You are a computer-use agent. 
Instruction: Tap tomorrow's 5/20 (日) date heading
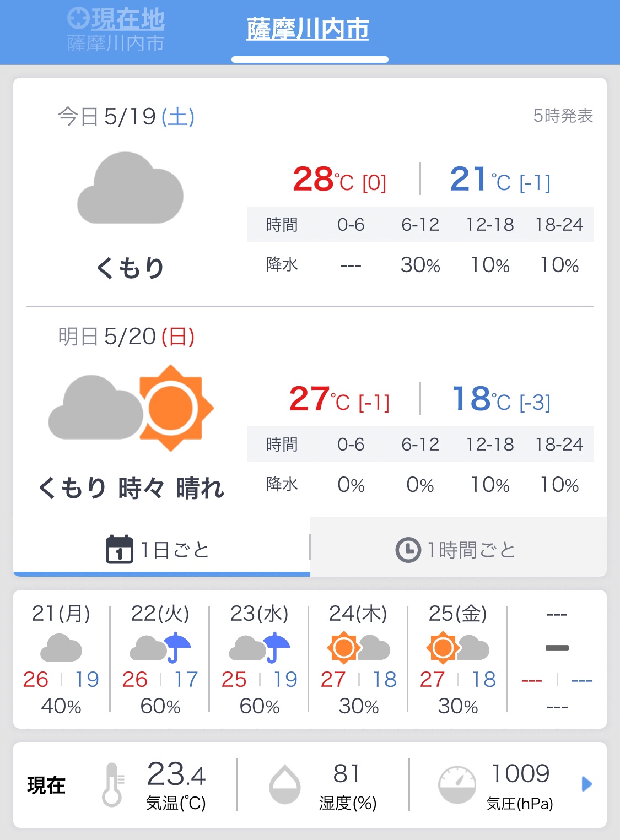tap(126, 337)
